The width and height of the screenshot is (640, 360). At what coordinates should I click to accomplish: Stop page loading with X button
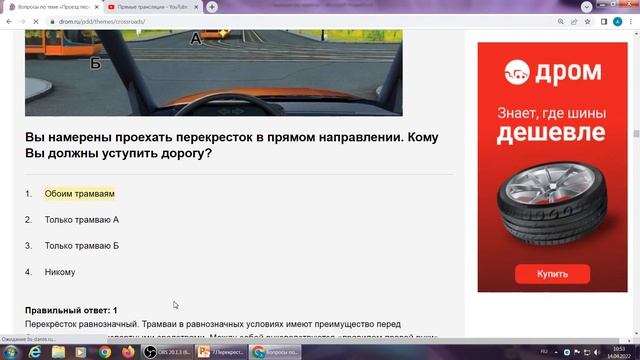36,21
